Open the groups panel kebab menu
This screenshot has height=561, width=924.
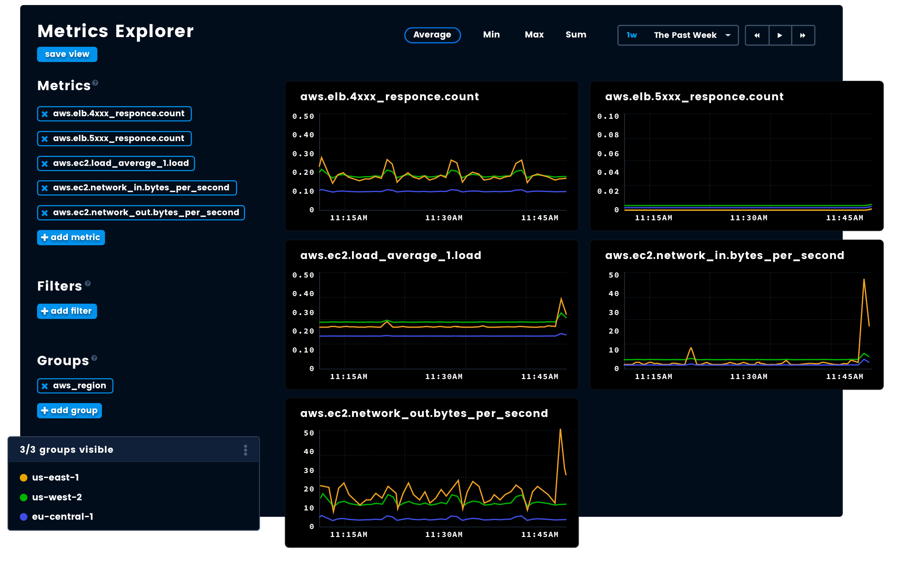246,449
